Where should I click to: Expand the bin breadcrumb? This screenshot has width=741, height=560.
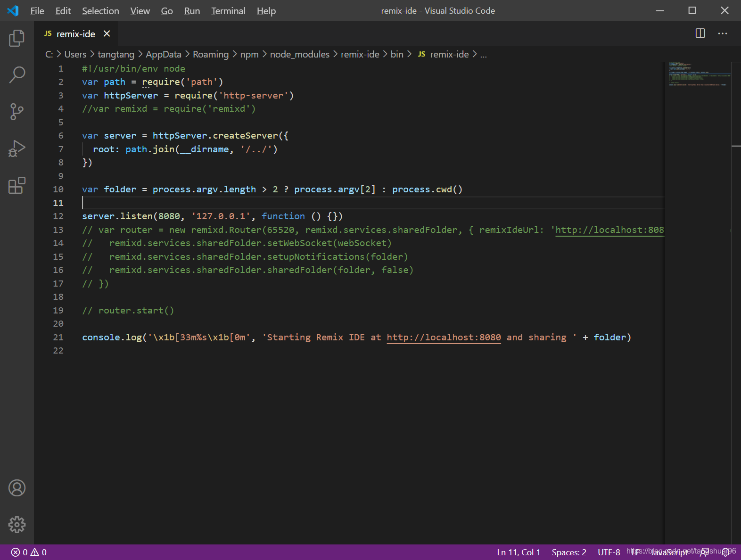pos(397,54)
